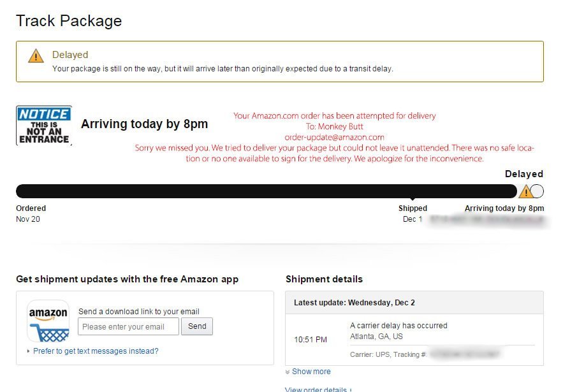Click 'Arriving today by 8pm' bold heading
The width and height of the screenshot is (570, 392).
tap(144, 124)
